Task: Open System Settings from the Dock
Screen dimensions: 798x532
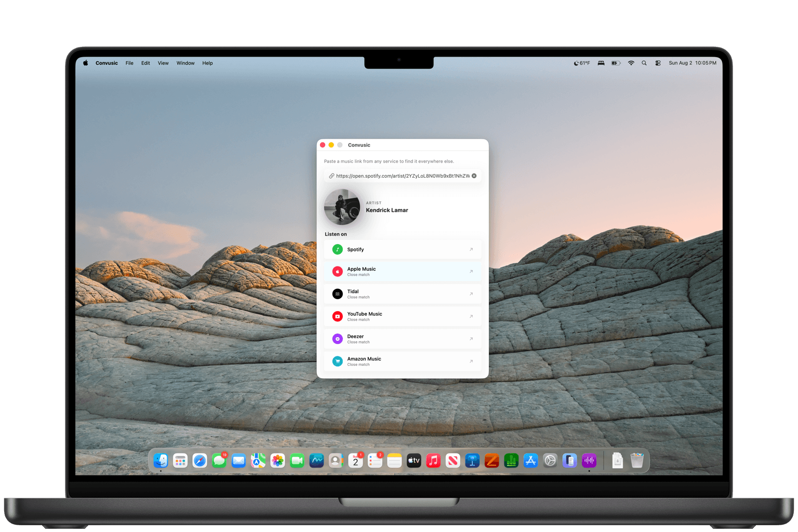Action: pos(550,460)
